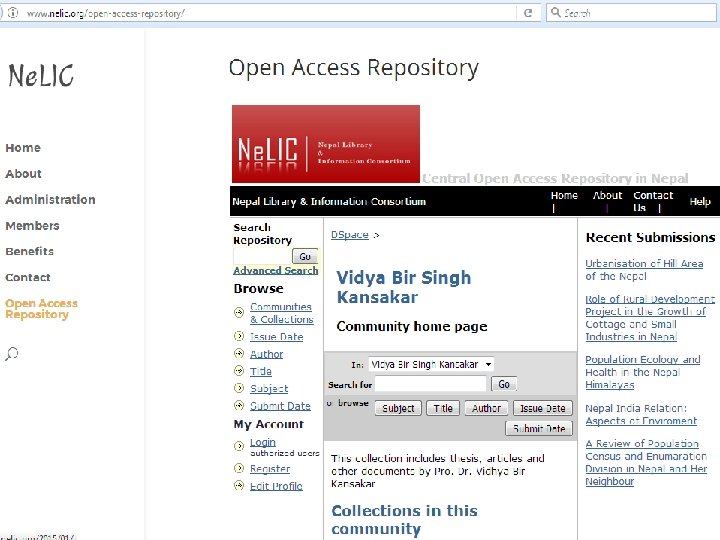Screen dimensions: 720x540
Task: Click bullet icon beside Submit Date link
Action: tap(239, 405)
